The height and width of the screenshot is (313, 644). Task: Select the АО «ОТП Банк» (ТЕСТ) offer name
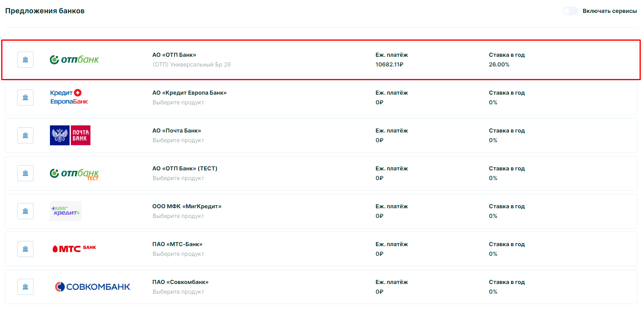(x=184, y=168)
